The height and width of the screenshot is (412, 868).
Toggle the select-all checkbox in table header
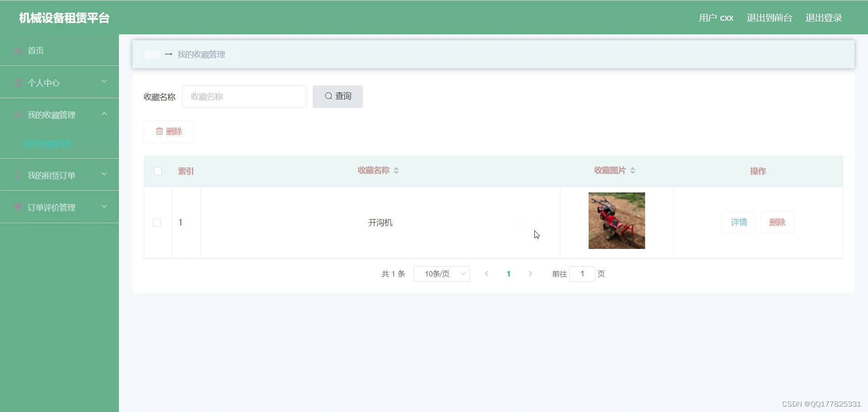(158, 171)
